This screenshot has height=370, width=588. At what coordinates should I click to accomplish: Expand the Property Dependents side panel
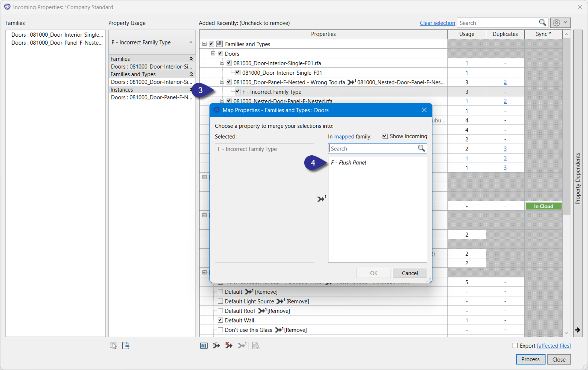578,179
